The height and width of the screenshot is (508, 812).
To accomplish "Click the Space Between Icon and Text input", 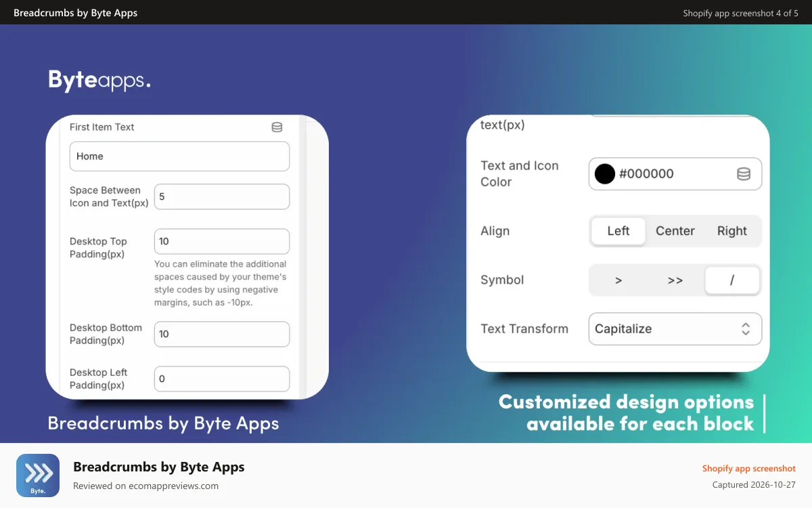I will [222, 197].
